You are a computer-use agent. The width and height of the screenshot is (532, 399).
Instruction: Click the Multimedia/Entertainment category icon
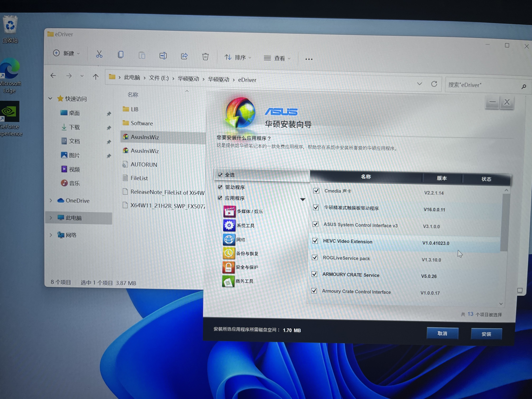(229, 211)
